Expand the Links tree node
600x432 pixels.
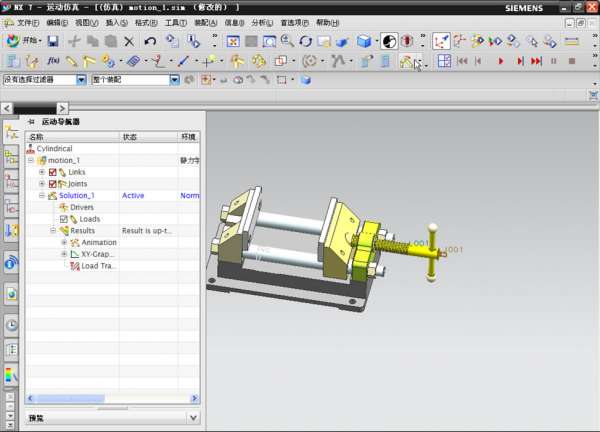(x=42, y=172)
